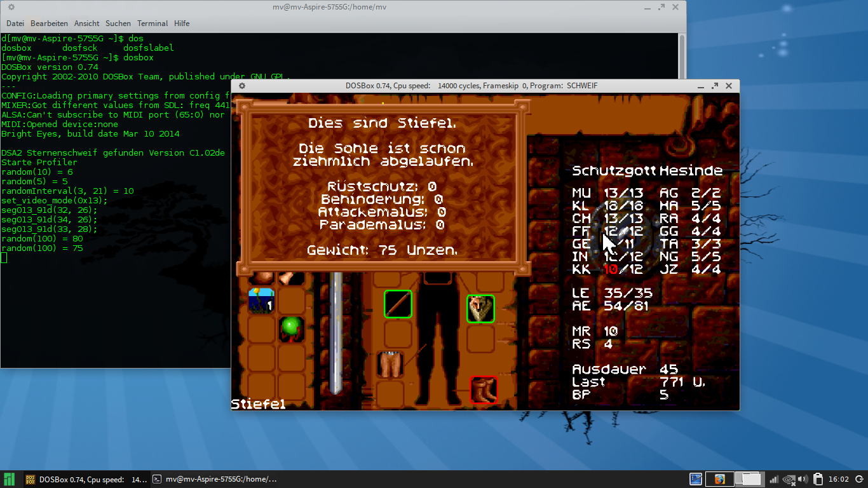Screen dimensions: 868x488
Task: Click the empty slot below the staff
Action: tap(398, 334)
